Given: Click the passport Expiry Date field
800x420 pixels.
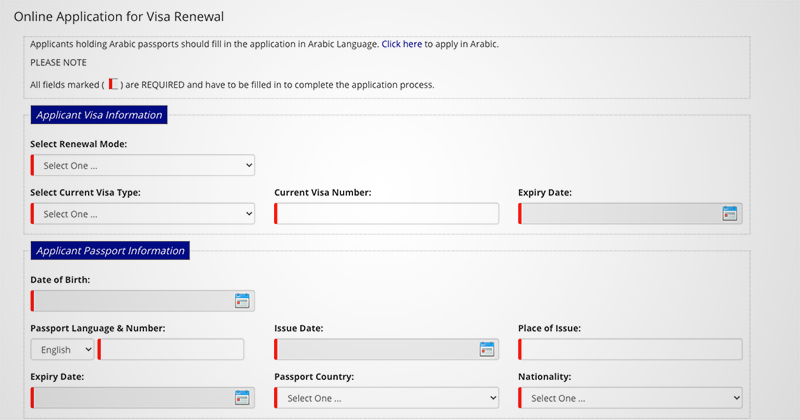Looking at the screenshot, I should tap(132, 397).
